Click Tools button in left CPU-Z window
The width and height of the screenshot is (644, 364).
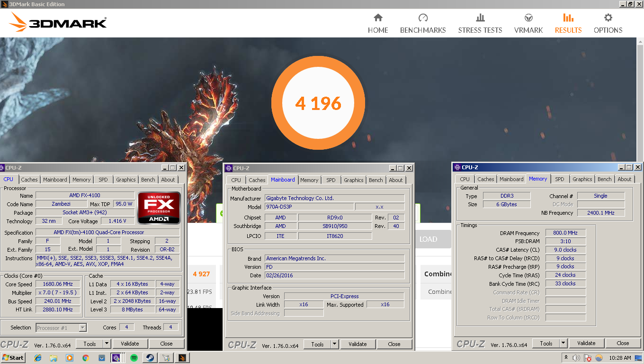point(89,344)
